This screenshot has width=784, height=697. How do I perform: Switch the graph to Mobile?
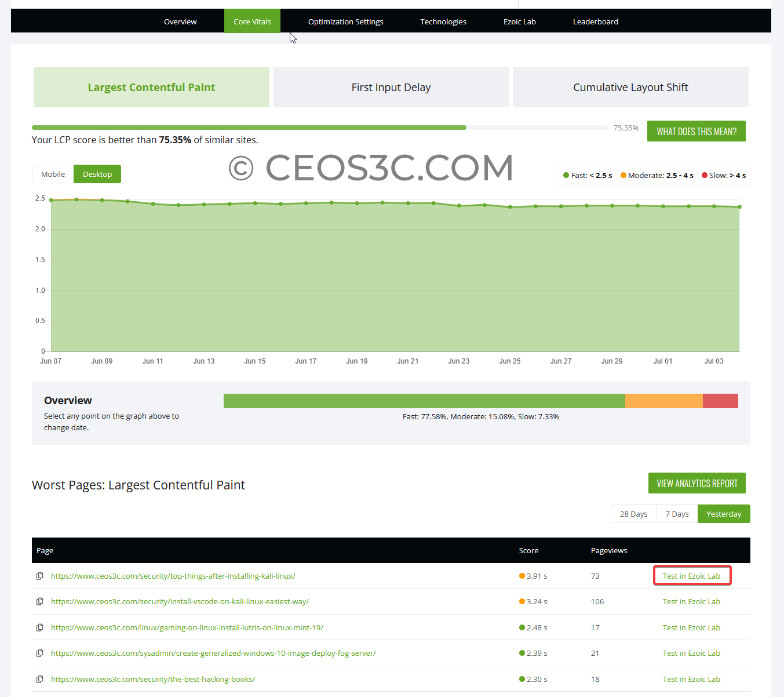[53, 174]
